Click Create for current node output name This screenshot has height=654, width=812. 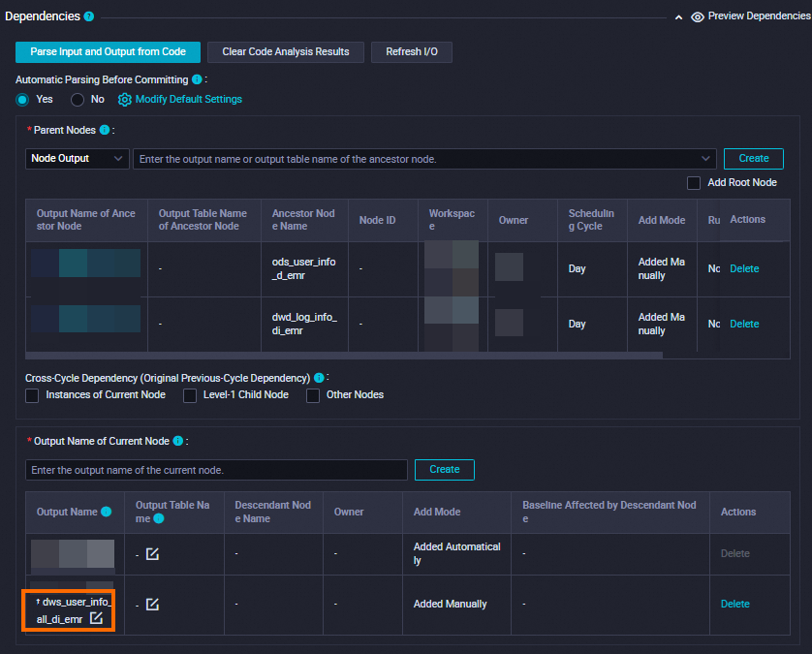pos(445,470)
